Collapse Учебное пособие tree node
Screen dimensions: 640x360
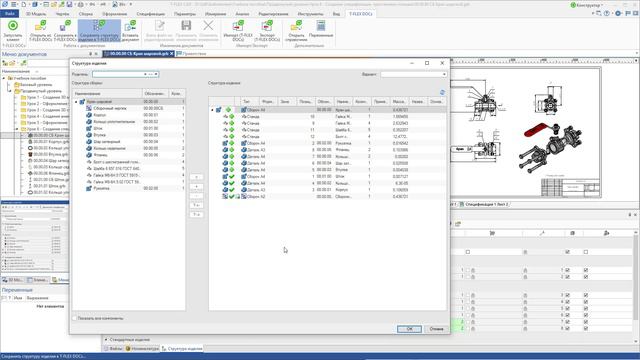pos(4,78)
